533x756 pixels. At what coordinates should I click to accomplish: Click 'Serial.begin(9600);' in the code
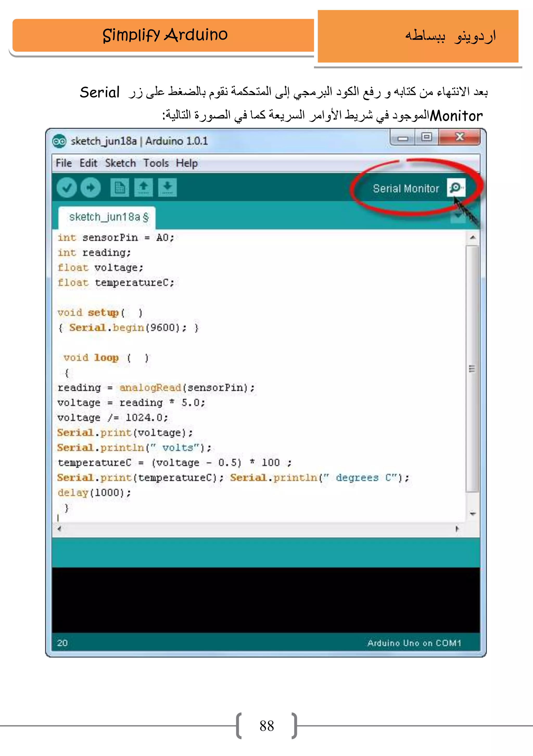pos(128,328)
